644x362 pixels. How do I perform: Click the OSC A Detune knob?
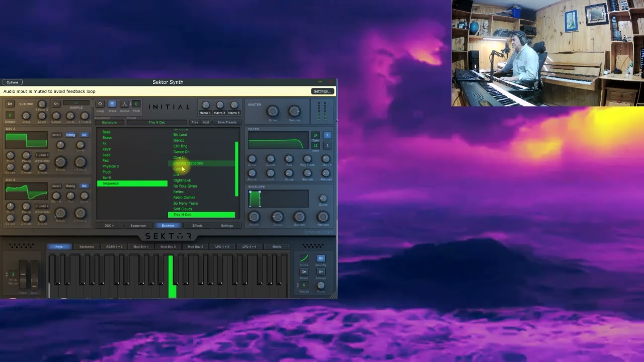point(26,167)
